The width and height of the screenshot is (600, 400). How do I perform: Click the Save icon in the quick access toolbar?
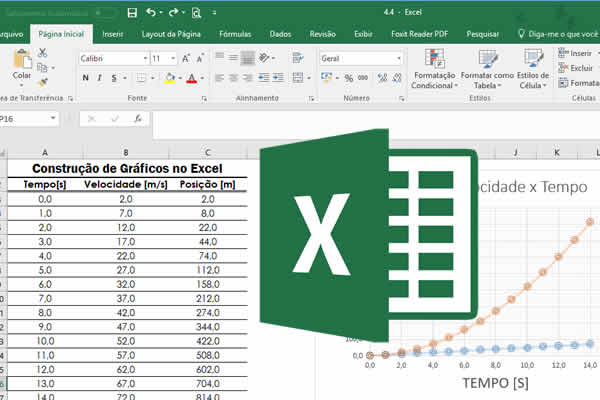130,13
